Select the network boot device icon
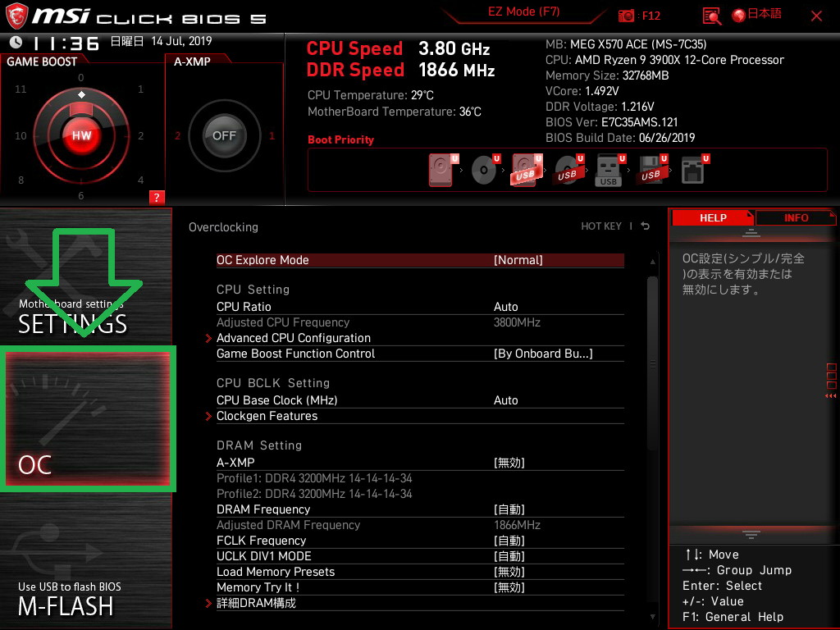The height and width of the screenshot is (630, 840). (x=695, y=170)
